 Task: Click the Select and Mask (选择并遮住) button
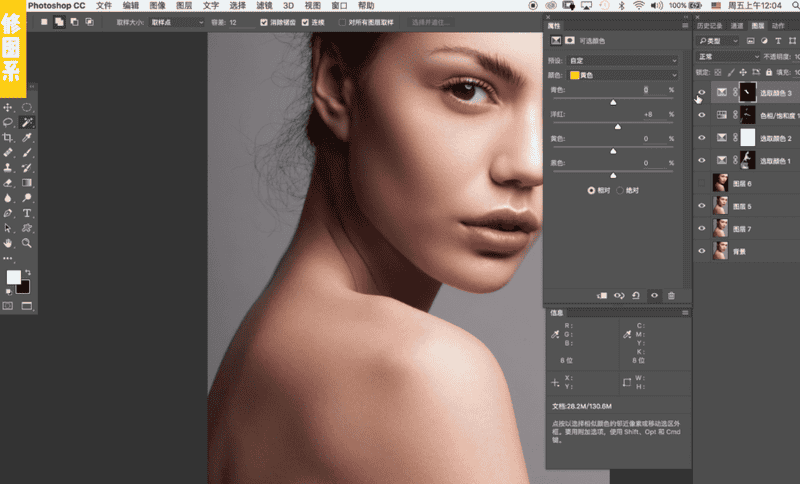pyautogui.click(x=430, y=22)
